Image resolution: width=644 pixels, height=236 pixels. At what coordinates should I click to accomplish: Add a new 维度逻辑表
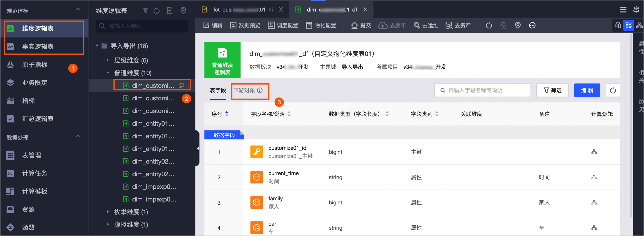(x=170, y=11)
